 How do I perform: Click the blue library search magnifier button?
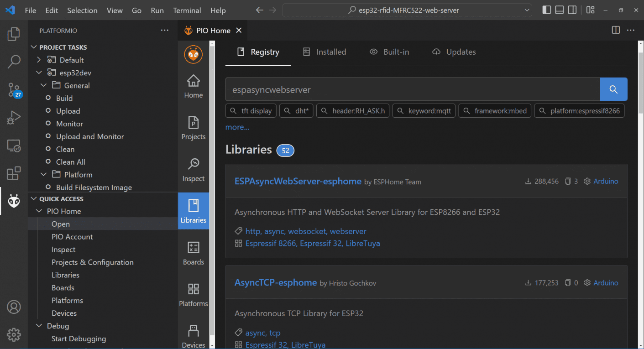(613, 89)
